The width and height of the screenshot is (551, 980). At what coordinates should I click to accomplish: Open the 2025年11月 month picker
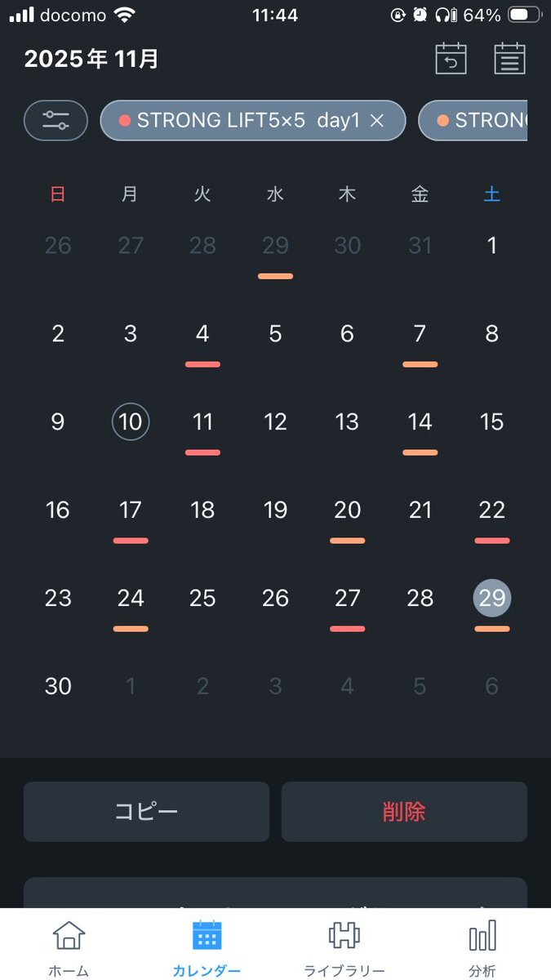[91, 59]
